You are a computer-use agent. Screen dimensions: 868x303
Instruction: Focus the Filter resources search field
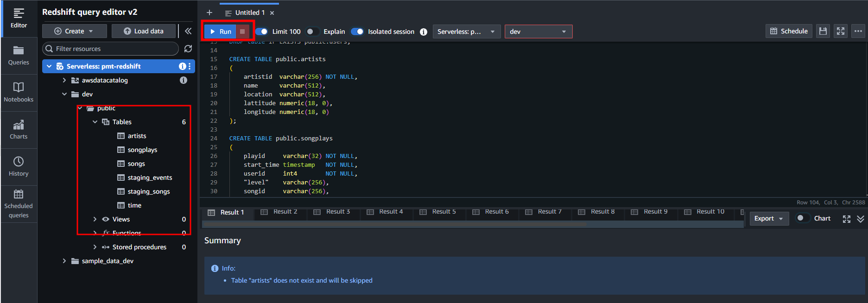point(110,49)
